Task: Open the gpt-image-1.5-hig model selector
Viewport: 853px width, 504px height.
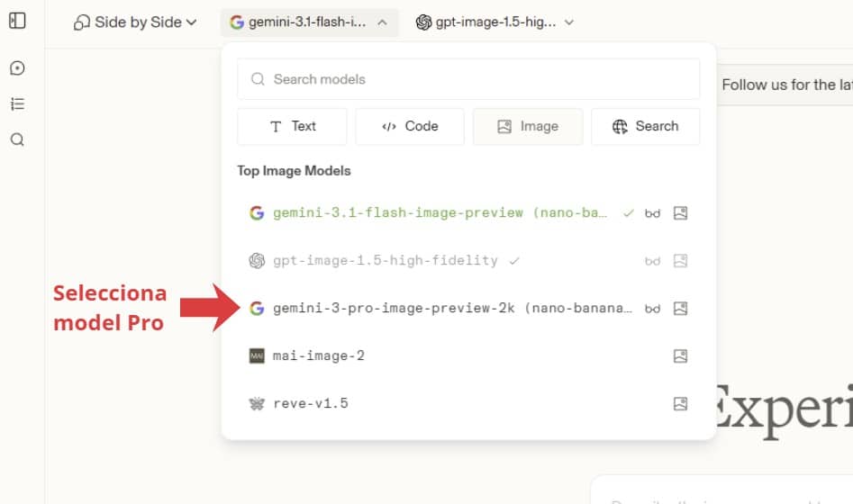Action: coord(495,22)
